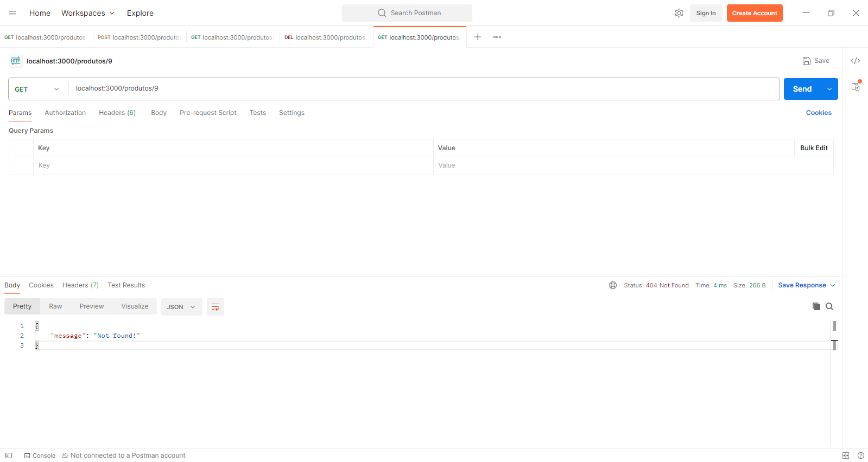
Task: Toggle sidebar icon in status bar
Action: [x=9, y=455]
